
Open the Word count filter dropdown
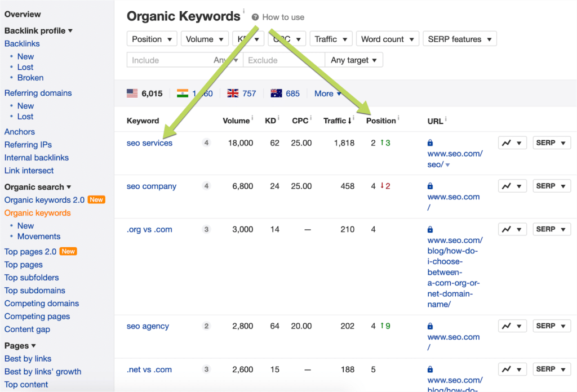point(388,39)
